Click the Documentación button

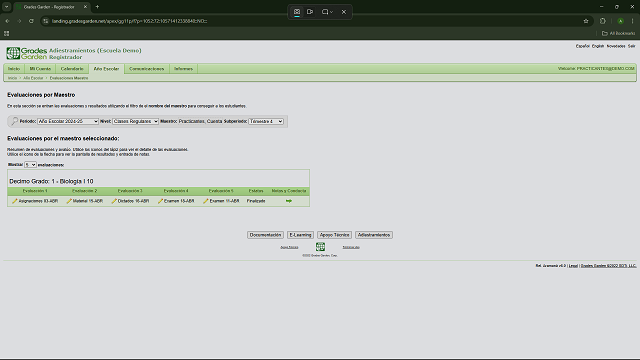tap(265, 235)
